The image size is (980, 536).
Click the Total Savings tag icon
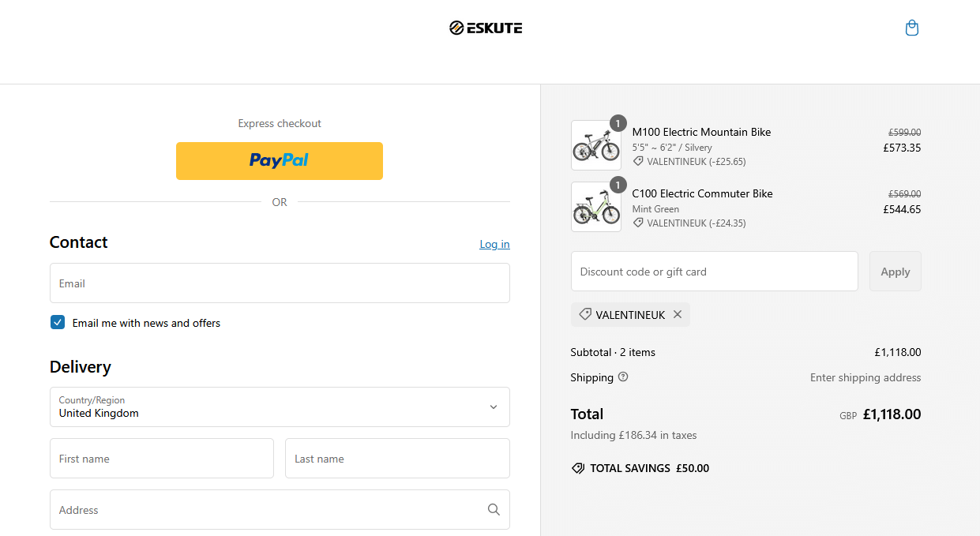578,468
